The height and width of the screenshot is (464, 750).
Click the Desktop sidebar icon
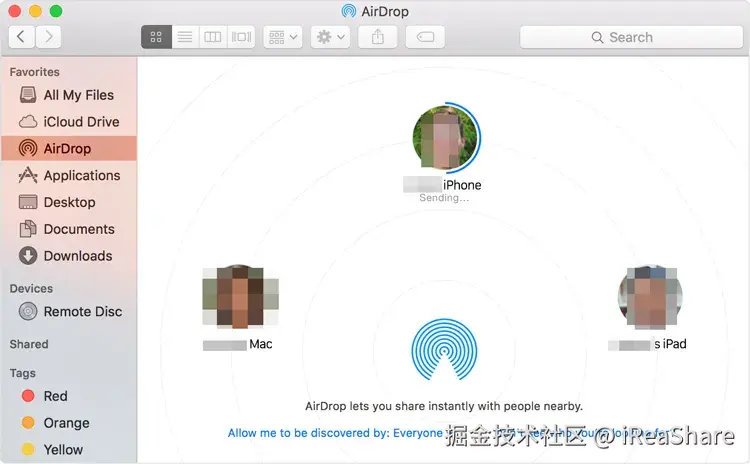coord(28,202)
